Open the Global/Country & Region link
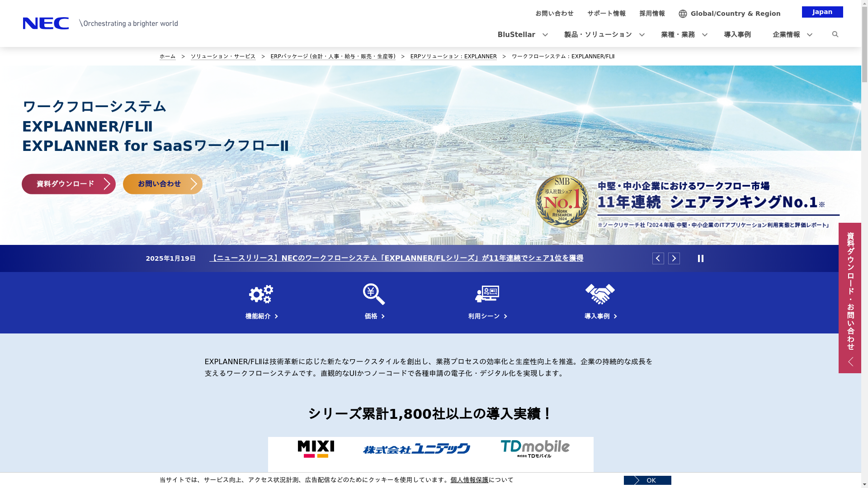868x488 pixels. [736, 14]
